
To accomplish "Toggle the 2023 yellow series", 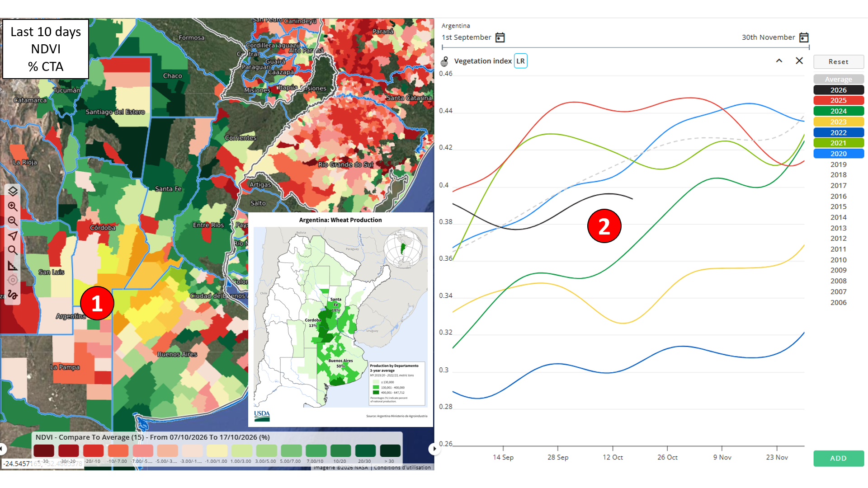I will 839,122.
